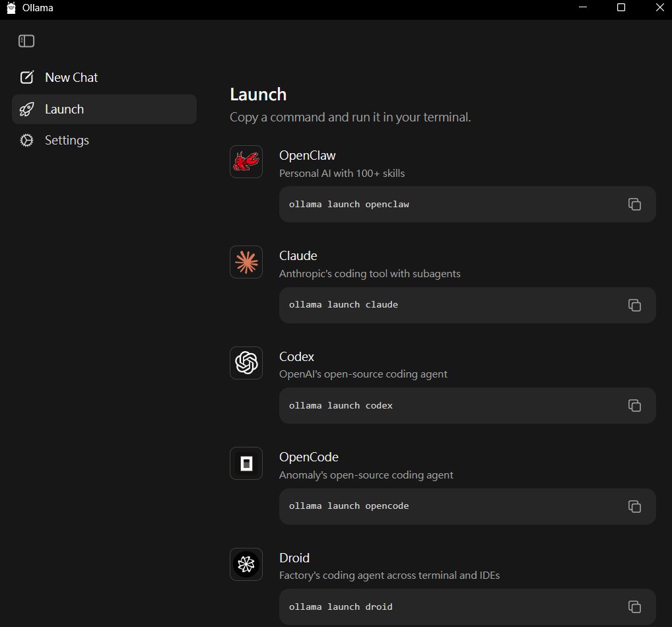Viewport: 672px width, 627px height.
Task: Click the OpenCode square logo
Action: (246, 463)
